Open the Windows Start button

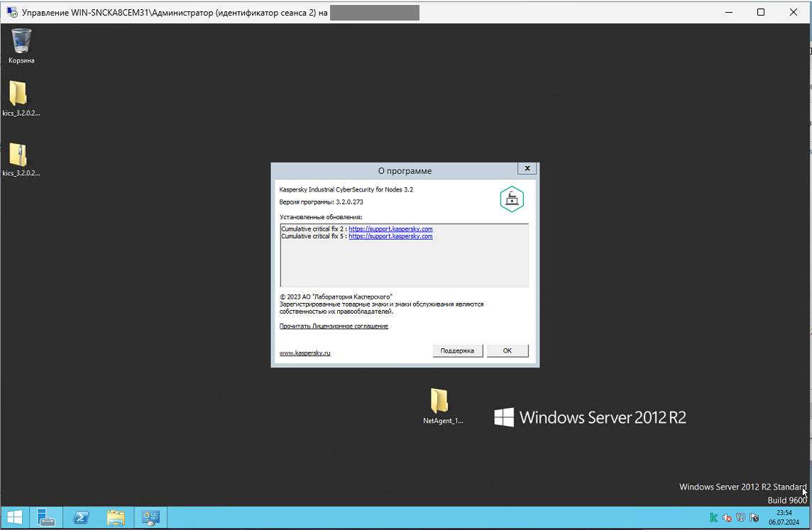point(14,517)
